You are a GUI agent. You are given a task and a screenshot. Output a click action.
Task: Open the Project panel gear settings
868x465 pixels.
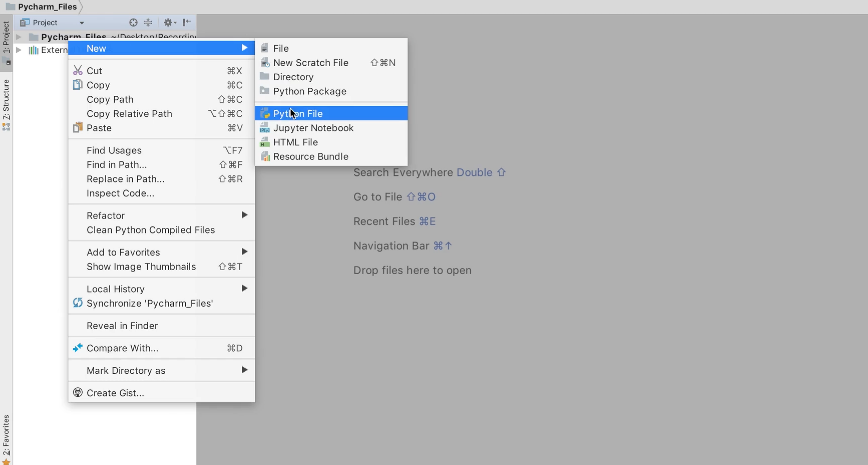click(x=169, y=23)
